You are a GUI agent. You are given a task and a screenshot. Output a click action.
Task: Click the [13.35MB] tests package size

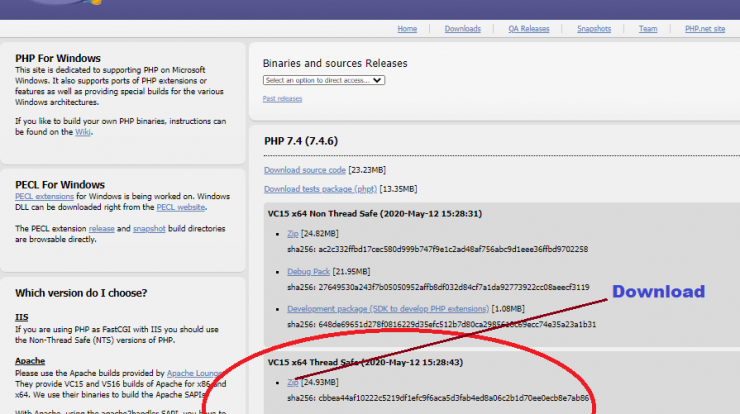398,189
